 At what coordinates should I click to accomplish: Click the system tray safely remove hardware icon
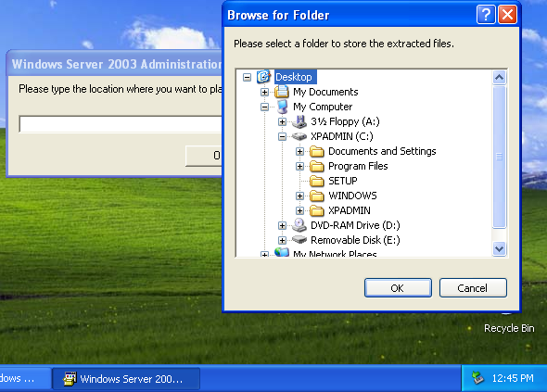[477, 378]
